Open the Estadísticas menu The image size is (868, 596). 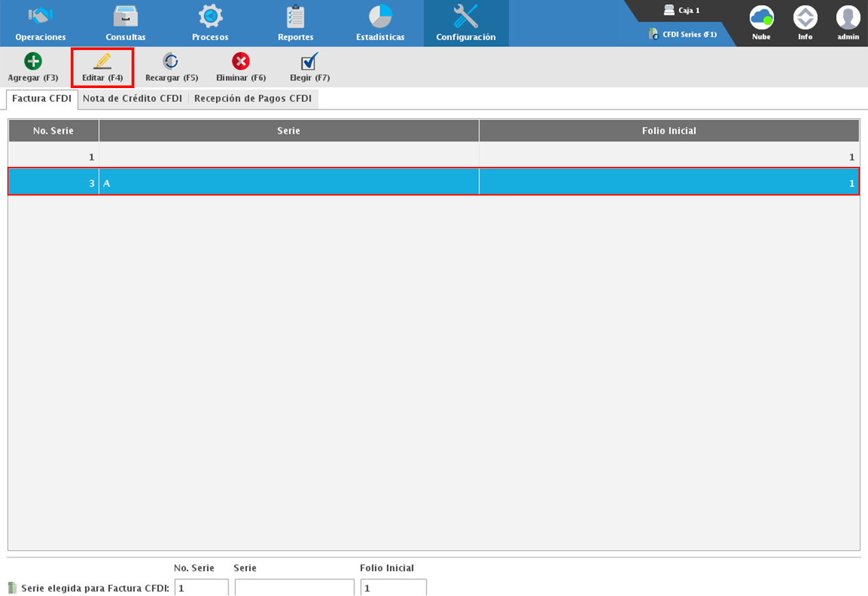tap(380, 23)
